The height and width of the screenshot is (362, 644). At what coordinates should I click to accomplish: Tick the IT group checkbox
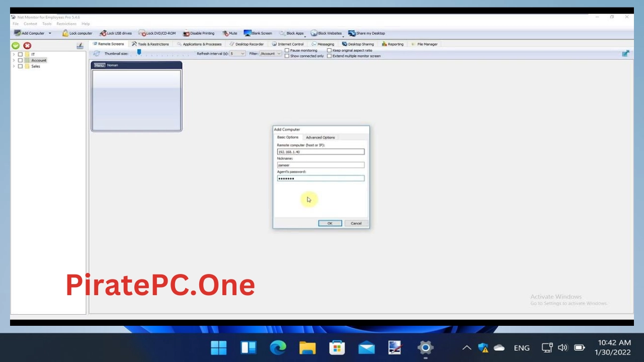20,54
